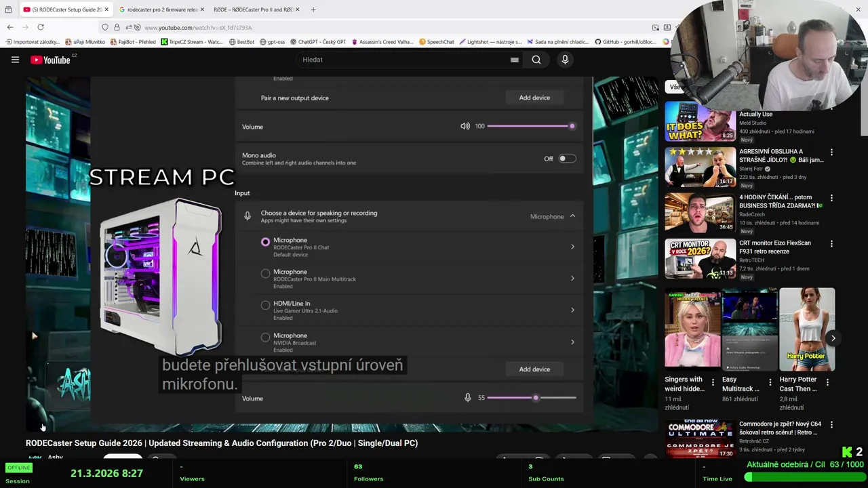Open details chevron for NVIDIA Broadcast microphone
Viewport: 868px width, 488px height.
pyautogui.click(x=572, y=342)
